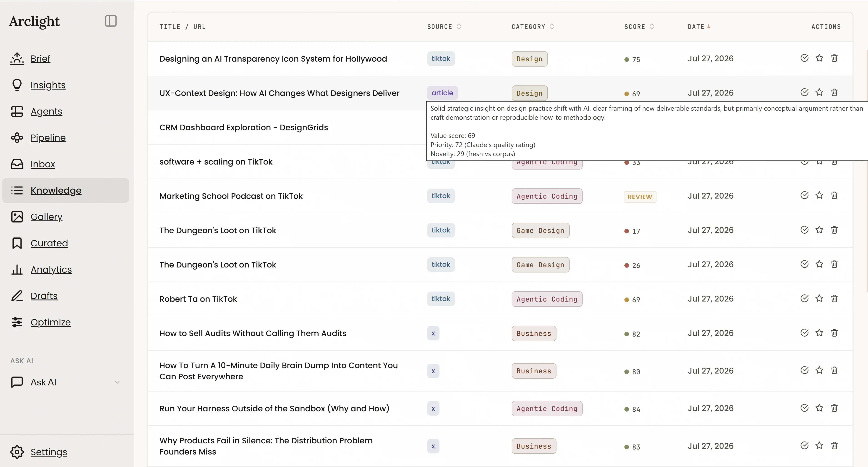The height and width of the screenshot is (467, 868).
Task: Delete the Why Products Fail row
Action: [834, 445]
